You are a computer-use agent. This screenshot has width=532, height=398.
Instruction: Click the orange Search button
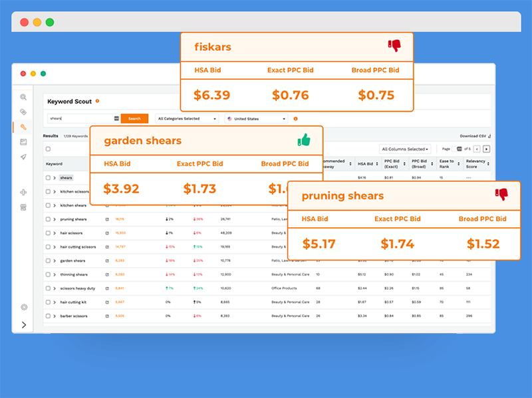tap(134, 118)
